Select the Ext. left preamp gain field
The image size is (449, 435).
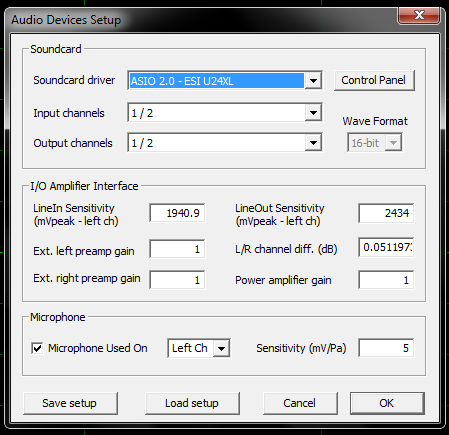pos(177,249)
